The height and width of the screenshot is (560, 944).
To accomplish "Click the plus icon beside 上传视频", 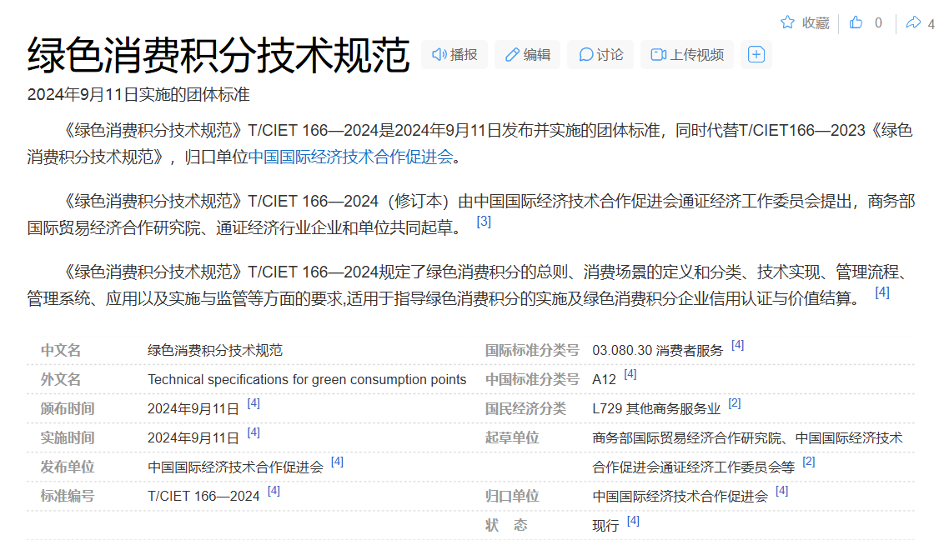I will pos(756,53).
